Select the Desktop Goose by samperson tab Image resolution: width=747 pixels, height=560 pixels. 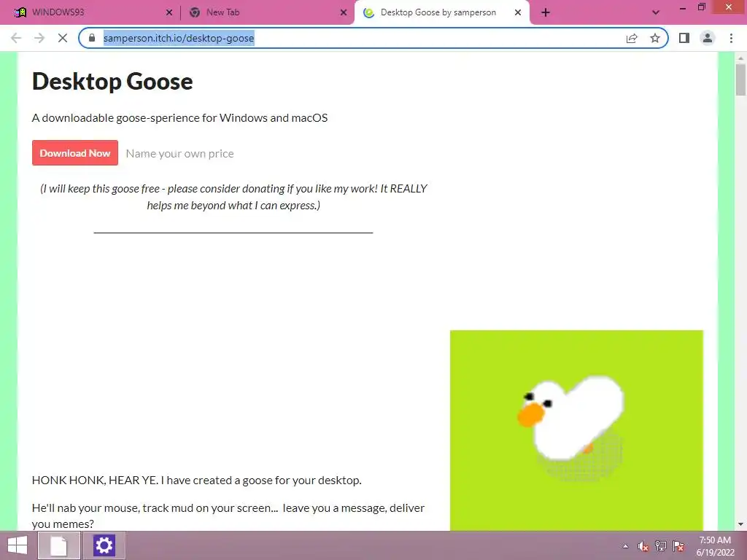[442, 12]
